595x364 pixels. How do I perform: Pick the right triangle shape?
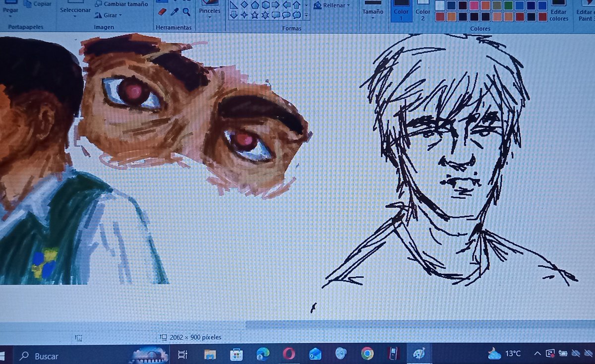tap(234, 5)
